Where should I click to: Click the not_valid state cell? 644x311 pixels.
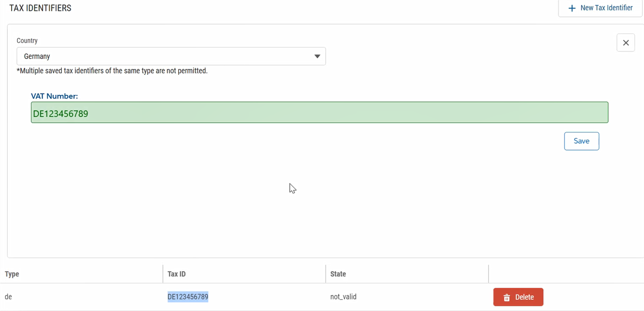pos(343,297)
